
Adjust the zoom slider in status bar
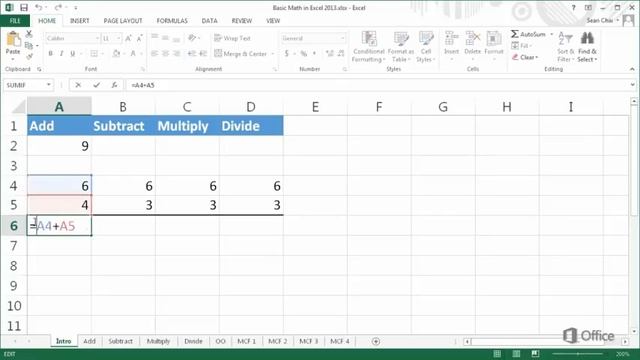coord(578,353)
